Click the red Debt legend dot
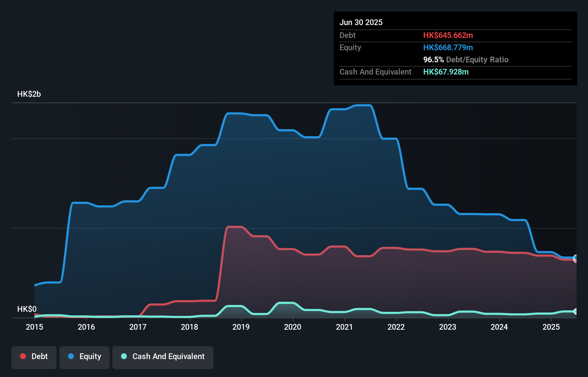Viewport: 588px width, 377px height. pos(23,356)
